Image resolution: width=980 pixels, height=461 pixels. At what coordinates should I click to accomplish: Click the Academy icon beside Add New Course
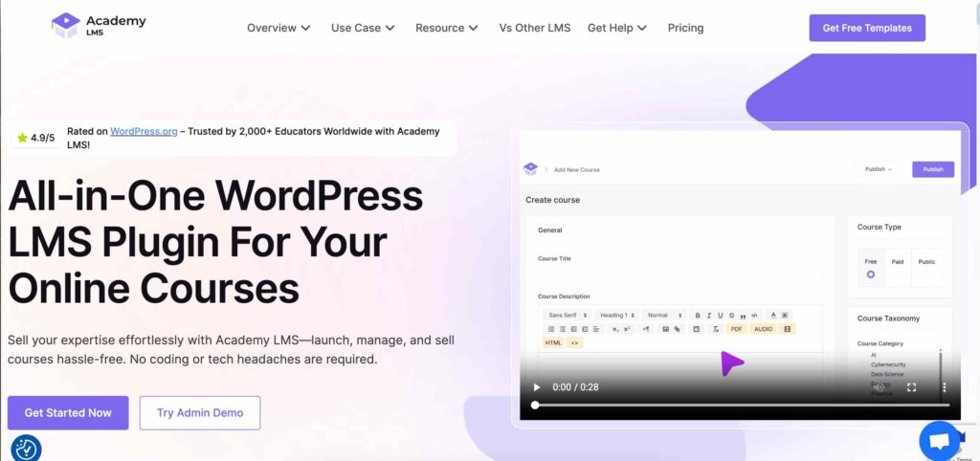(530, 168)
